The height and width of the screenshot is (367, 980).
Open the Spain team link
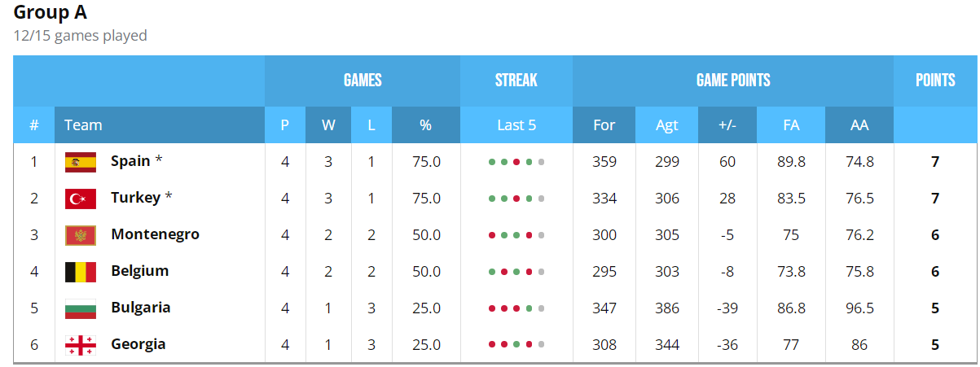tap(130, 161)
